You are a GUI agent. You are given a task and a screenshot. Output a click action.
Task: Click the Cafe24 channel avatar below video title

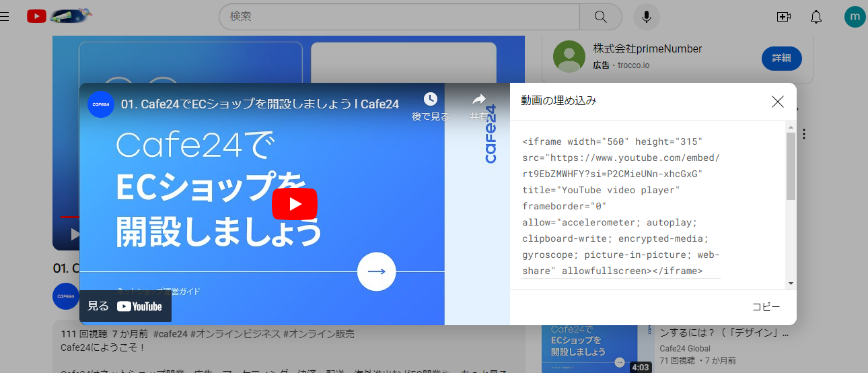[66, 296]
